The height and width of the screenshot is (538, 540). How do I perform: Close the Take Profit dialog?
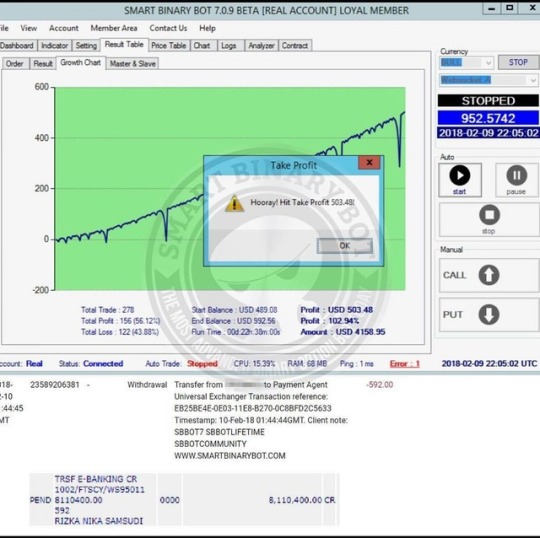369,163
